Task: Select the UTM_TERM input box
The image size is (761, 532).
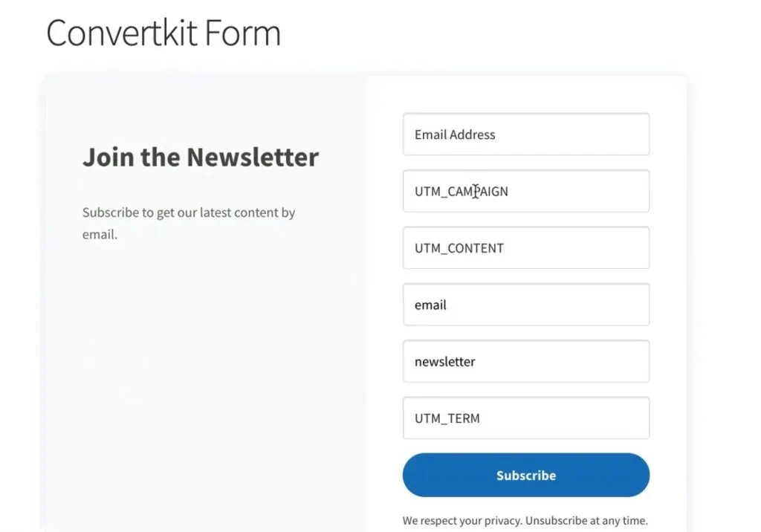Action: (525, 418)
